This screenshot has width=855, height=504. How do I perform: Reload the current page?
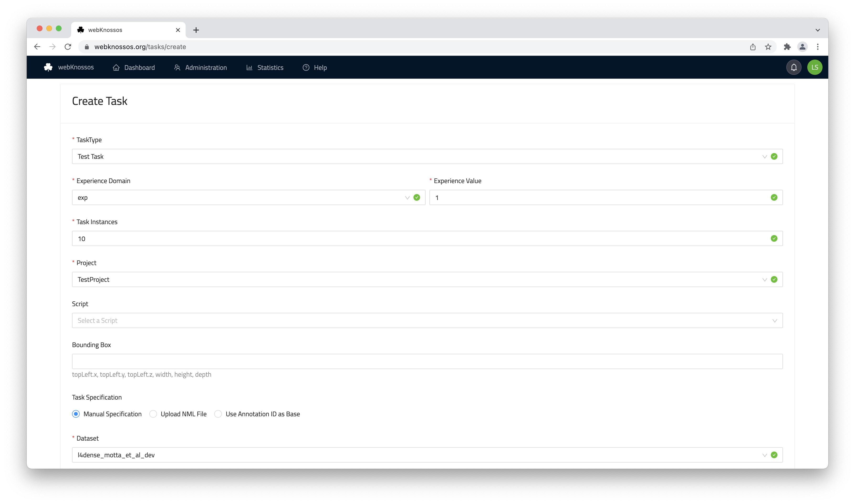click(68, 47)
